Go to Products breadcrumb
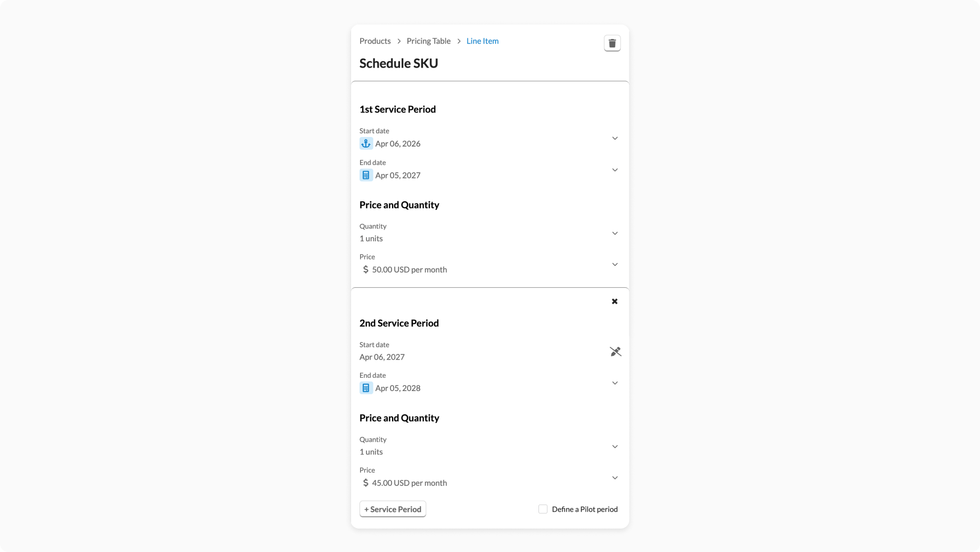Screen dimensions: 980x552 (375, 41)
